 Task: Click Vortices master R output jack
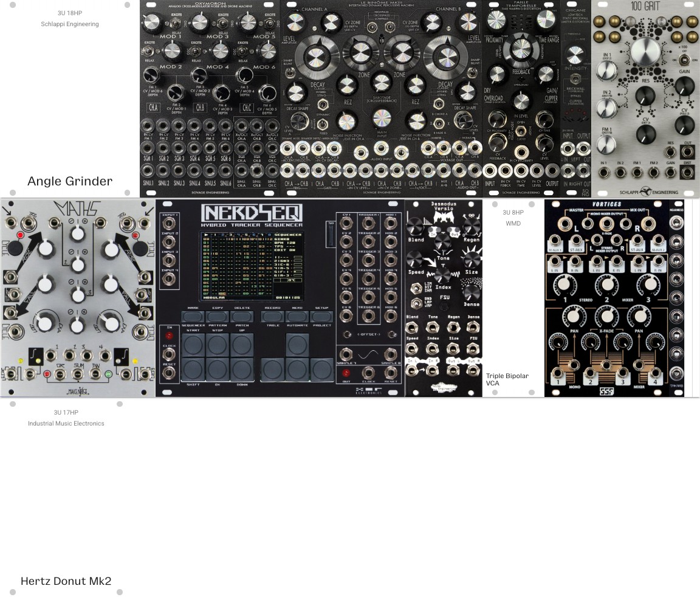(648, 224)
